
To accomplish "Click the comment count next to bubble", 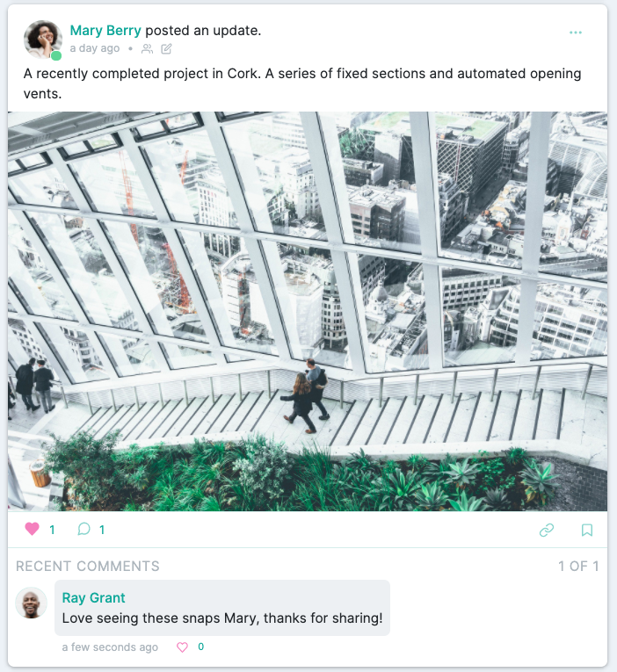I will point(102,531).
